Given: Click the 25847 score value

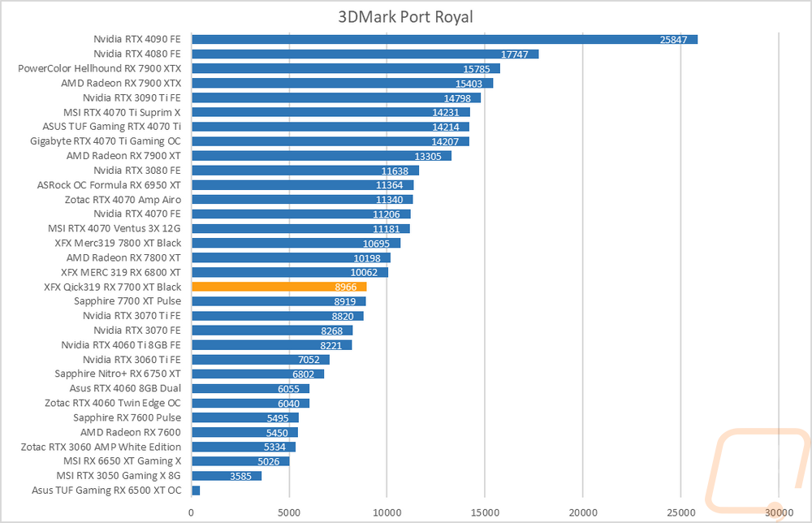Looking at the screenshot, I should 673,40.
